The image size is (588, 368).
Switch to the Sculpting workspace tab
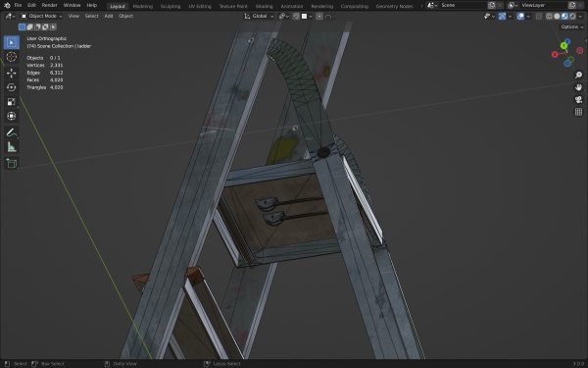171,6
